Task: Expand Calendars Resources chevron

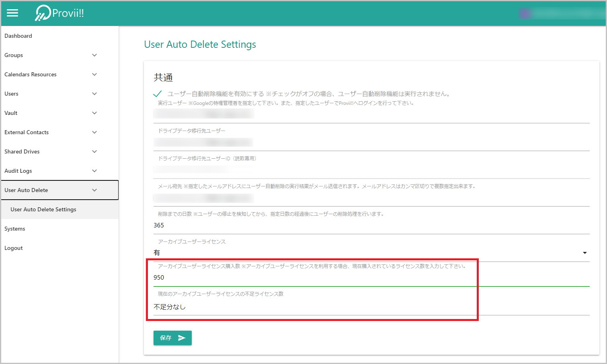Action: [94, 74]
